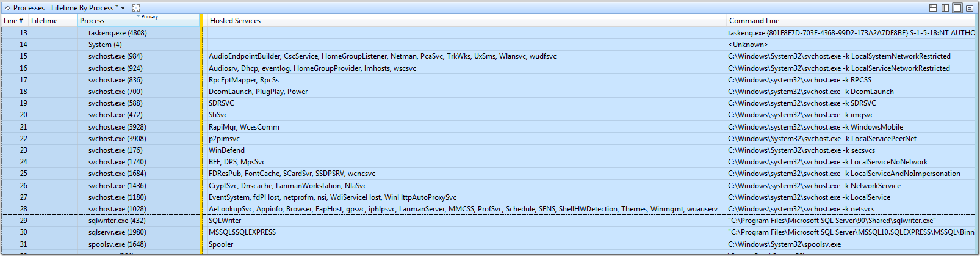
Task: Select sqlservr.exe (1980) process
Action: point(117,232)
